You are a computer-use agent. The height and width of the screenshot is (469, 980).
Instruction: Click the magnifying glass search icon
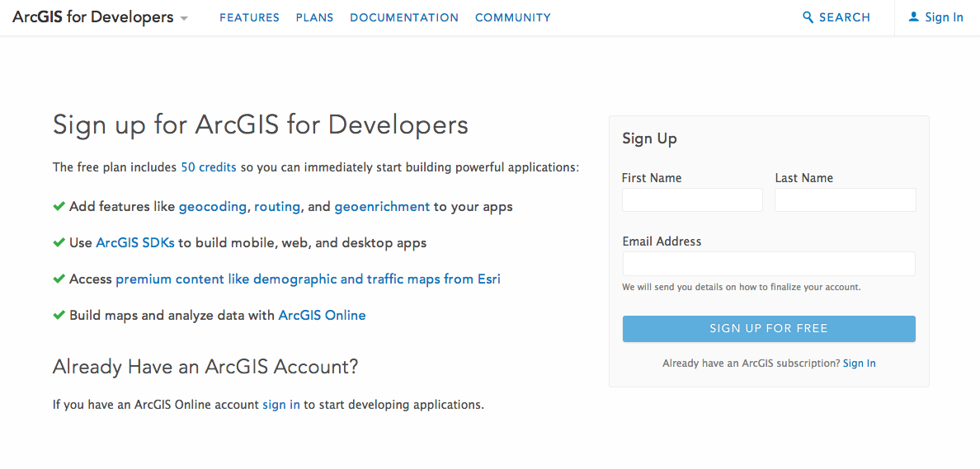(x=808, y=17)
